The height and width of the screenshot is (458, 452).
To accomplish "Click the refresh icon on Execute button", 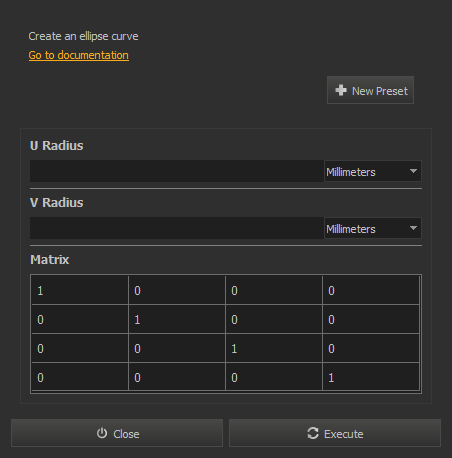I will coord(313,433).
